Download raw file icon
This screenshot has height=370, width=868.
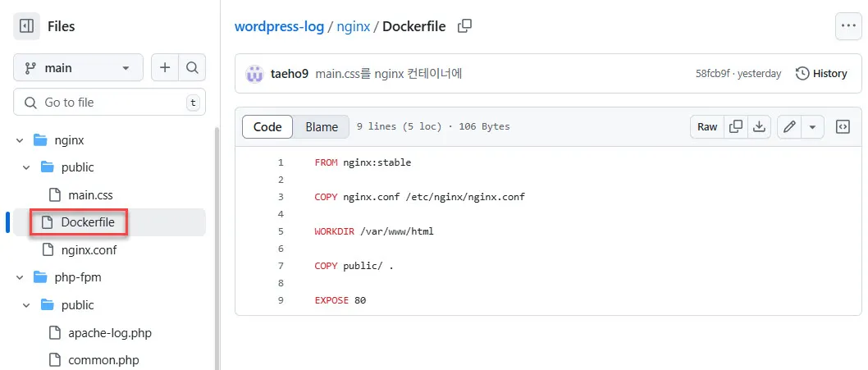click(759, 127)
